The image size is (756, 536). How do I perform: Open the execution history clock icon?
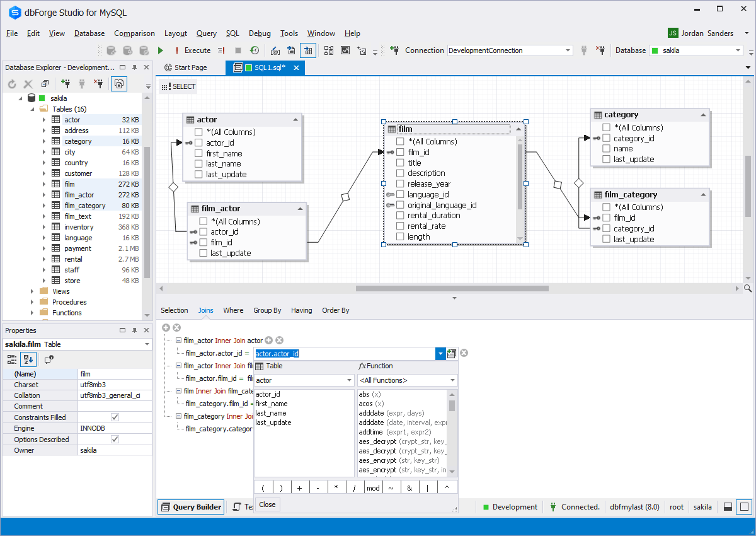pyautogui.click(x=255, y=50)
